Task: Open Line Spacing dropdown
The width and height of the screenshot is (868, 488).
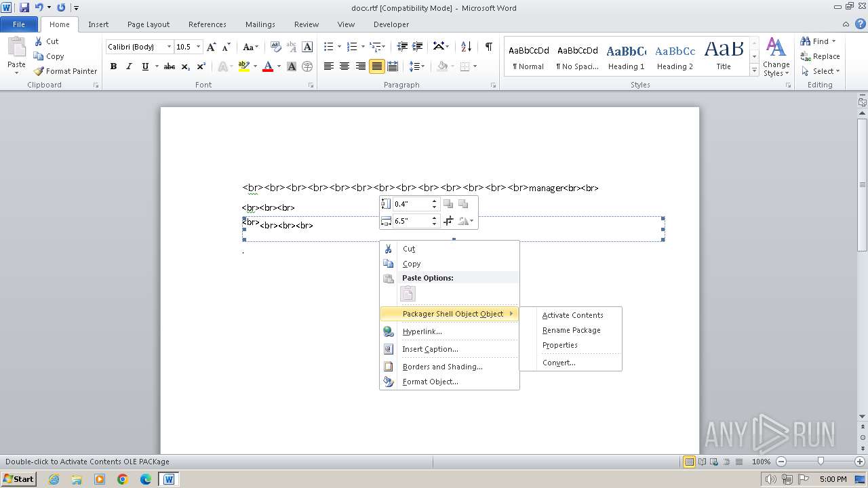Action: [417, 66]
